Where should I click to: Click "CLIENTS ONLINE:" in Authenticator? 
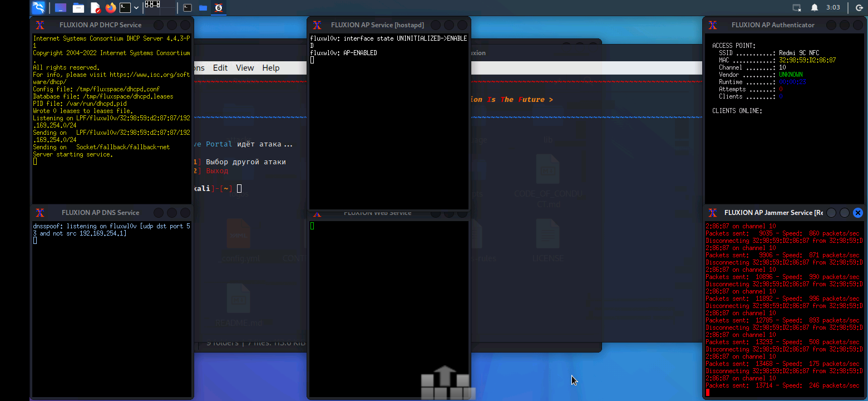pyautogui.click(x=737, y=111)
